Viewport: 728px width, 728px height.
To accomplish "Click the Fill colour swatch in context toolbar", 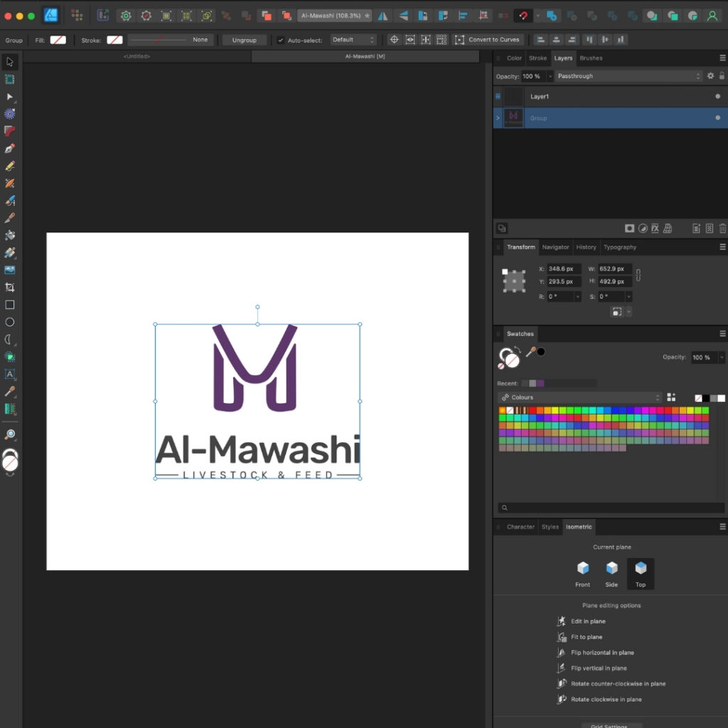I will [58, 41].
